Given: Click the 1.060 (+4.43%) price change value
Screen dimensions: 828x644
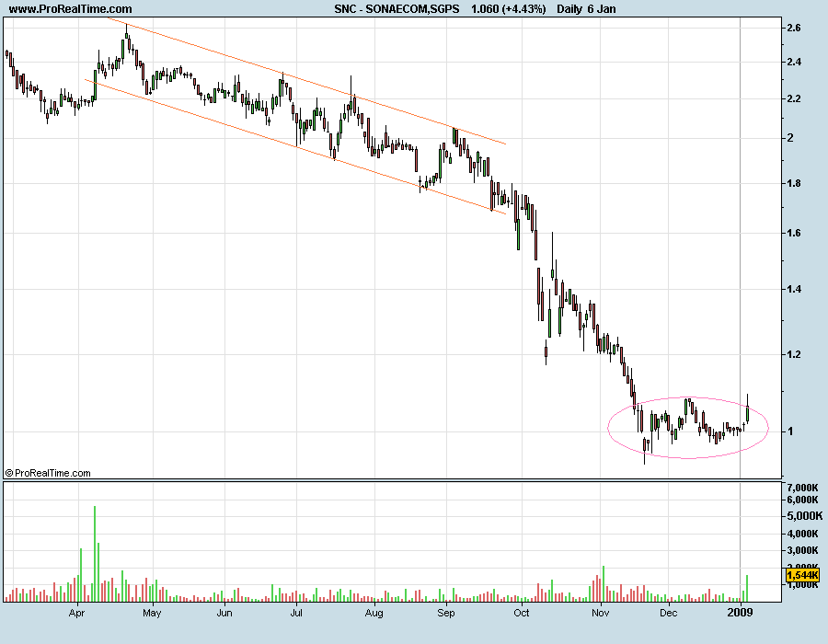Looking at the screenshot, I should click(x=508, y=9).
